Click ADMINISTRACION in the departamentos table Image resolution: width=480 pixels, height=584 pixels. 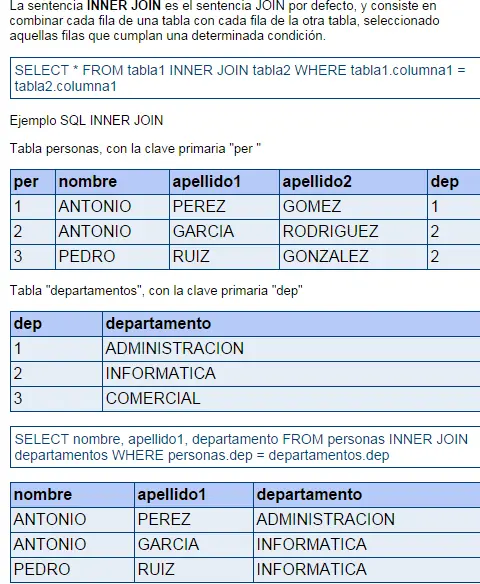(291, 349)
